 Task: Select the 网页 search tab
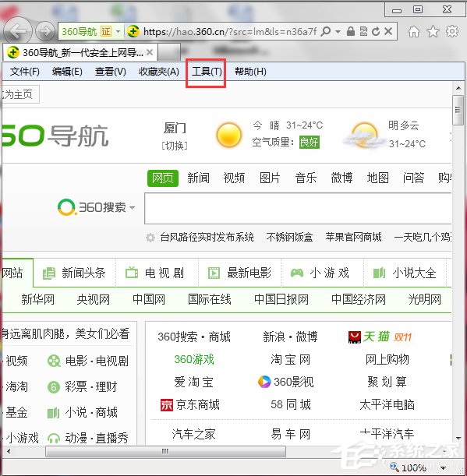(163, 178)
